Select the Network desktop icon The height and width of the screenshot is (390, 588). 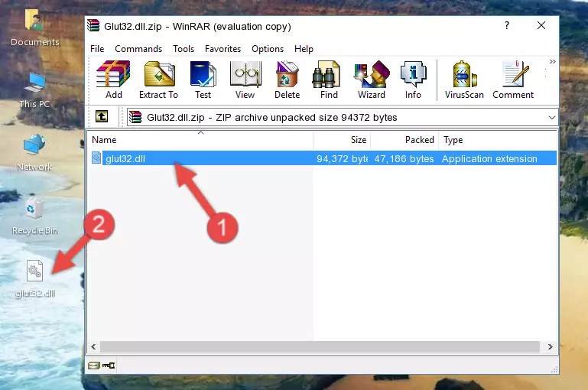(x=34, y=153)
